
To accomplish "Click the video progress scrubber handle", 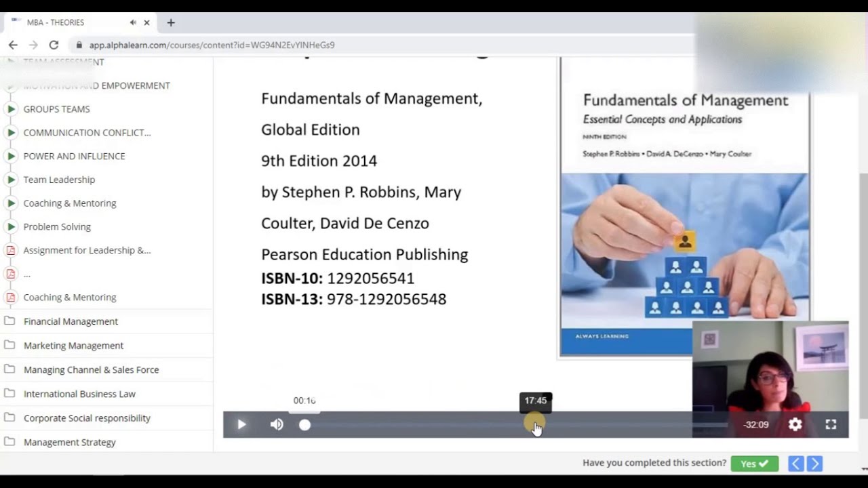I will click(304, 424).
